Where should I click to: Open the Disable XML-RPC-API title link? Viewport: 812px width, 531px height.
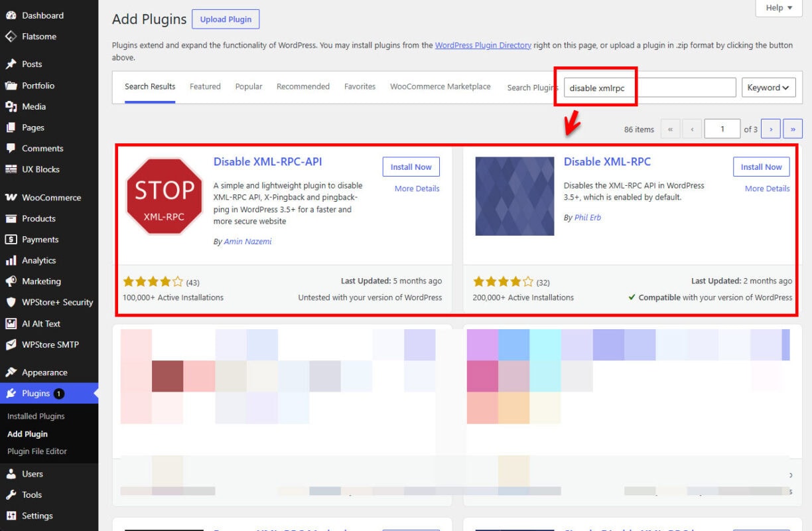(268, 161)
